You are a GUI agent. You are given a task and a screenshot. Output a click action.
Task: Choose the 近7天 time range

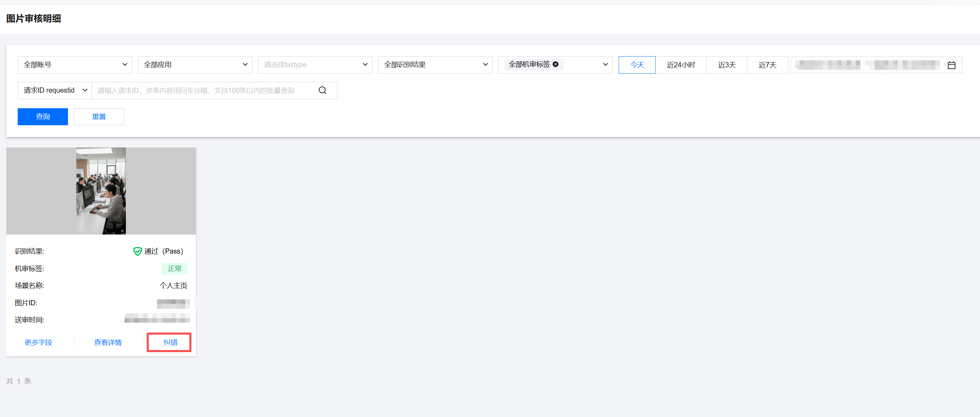[767, 65]
